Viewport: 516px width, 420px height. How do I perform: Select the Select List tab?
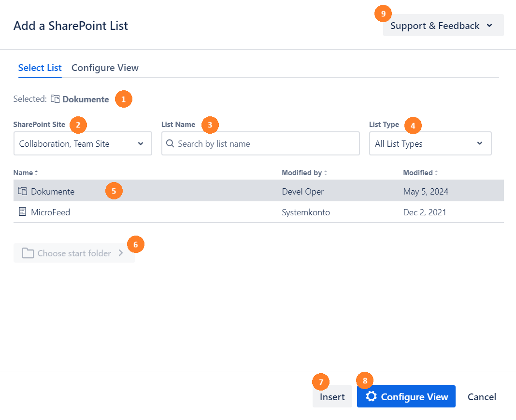click(40, 68)
